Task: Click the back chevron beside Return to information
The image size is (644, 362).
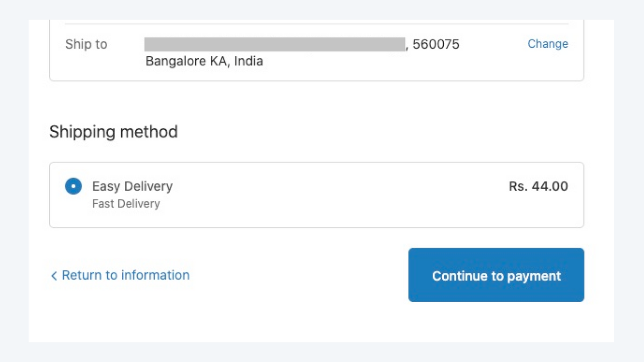Action: point(54,276)
